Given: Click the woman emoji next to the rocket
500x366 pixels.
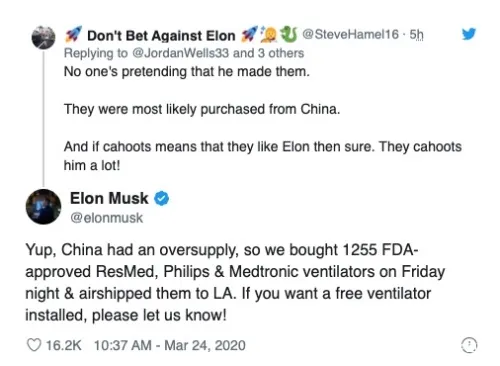Looking at the screenshot, I should coord(270,34).
